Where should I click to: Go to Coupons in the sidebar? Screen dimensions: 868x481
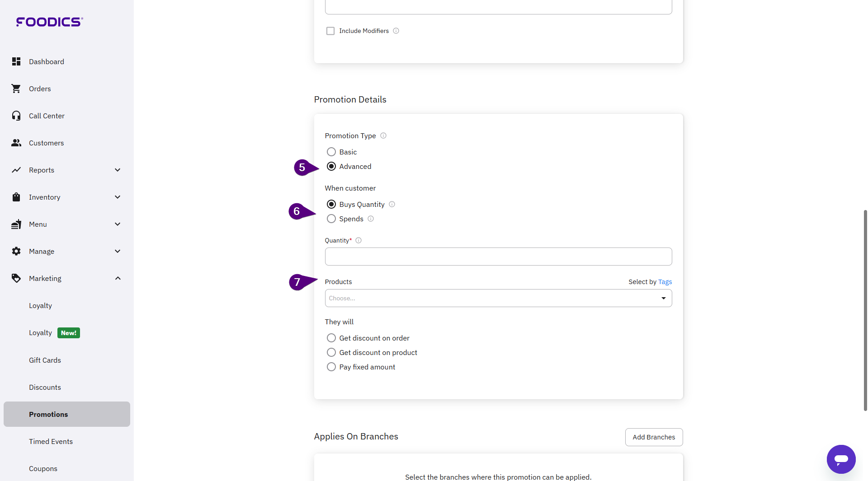point(43,468)
